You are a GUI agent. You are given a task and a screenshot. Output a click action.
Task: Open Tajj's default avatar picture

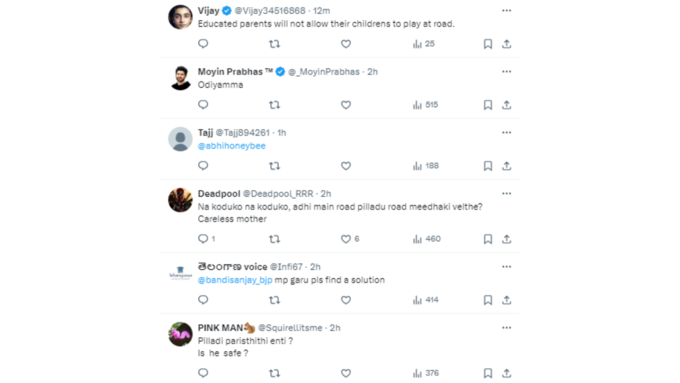(x=180, y=139)
